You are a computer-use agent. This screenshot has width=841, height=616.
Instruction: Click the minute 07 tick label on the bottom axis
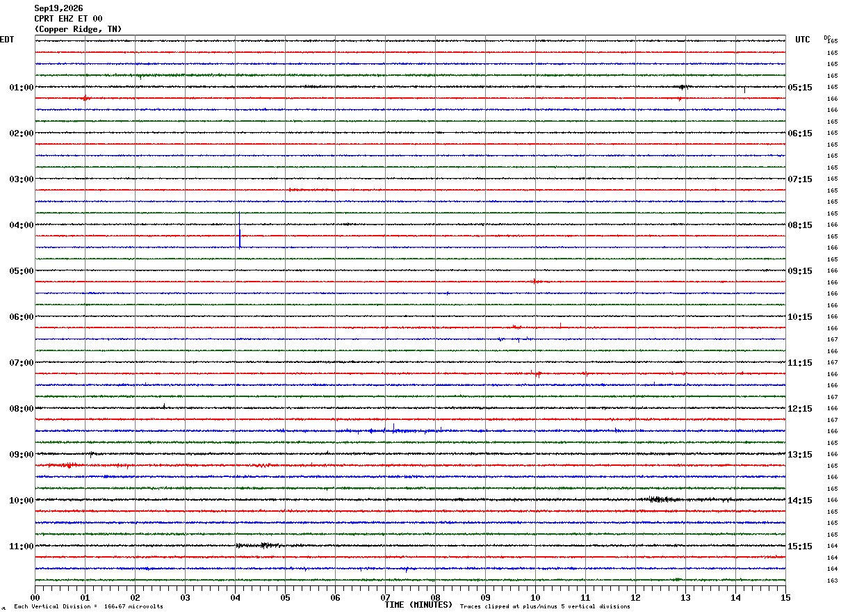click(x=385, y=597)
